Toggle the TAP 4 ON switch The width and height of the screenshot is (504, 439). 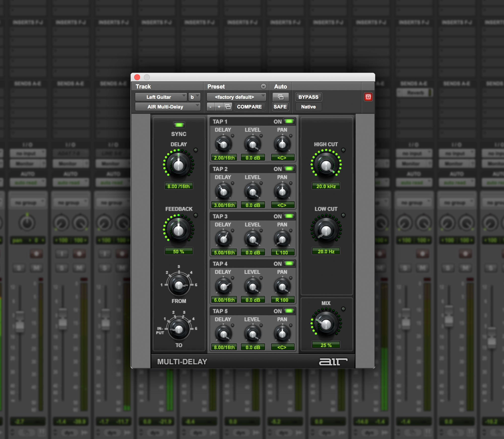pos(289,263)
